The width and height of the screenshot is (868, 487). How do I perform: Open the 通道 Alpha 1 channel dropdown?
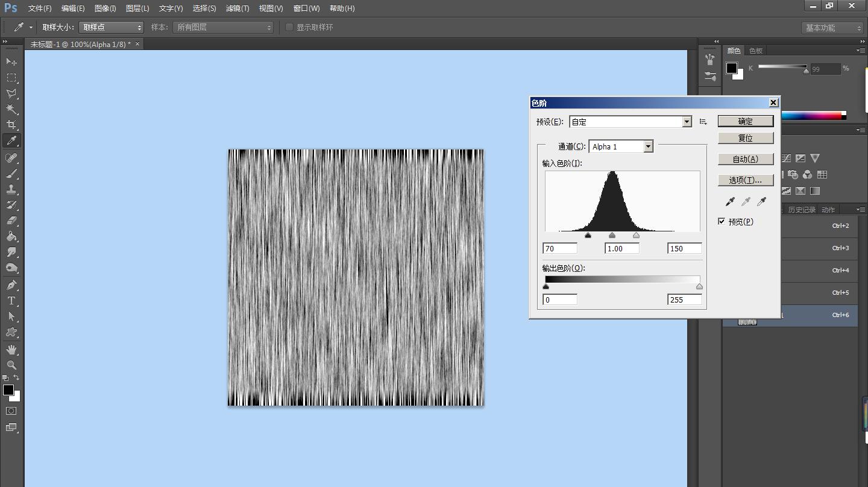coord(648,146)
